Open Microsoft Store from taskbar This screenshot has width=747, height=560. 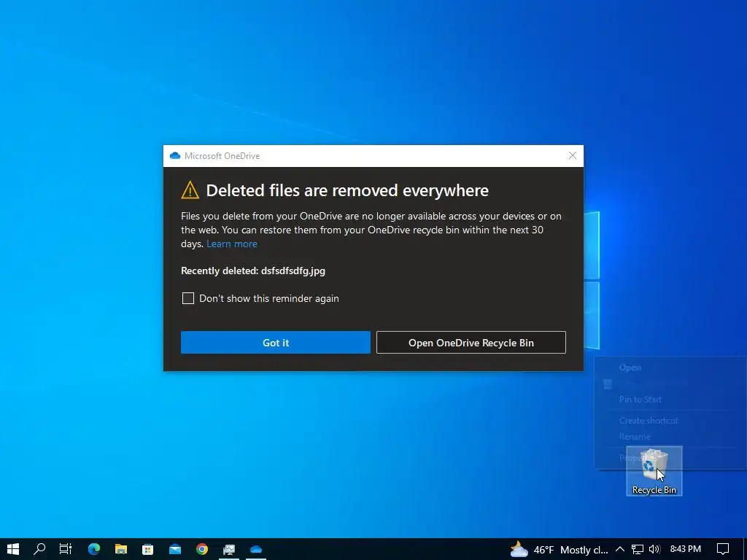click(147, 549)
